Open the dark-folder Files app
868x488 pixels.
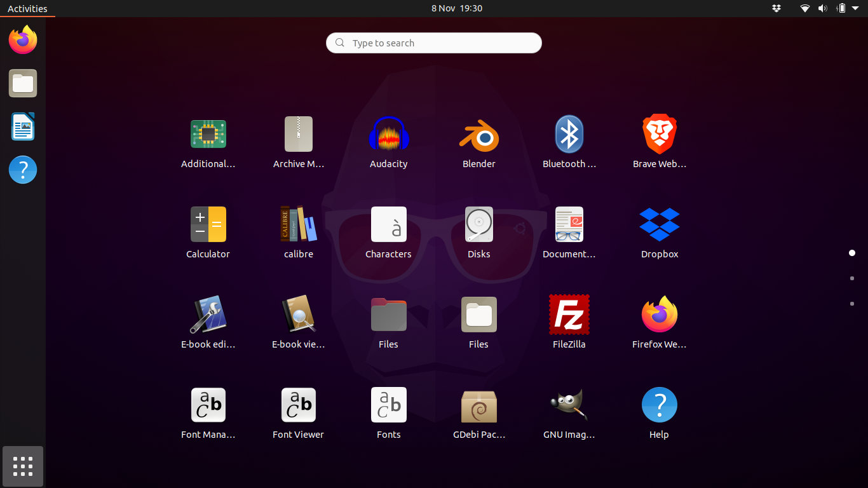[389, 323]
